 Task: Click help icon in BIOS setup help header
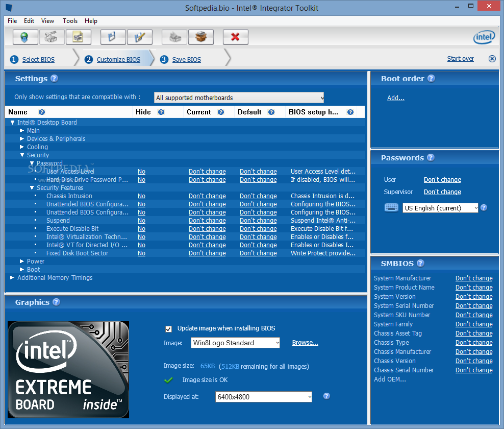[350, 112]
